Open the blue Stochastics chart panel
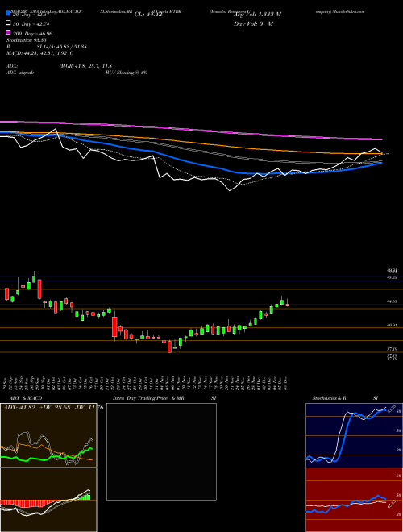 [354, 435]
